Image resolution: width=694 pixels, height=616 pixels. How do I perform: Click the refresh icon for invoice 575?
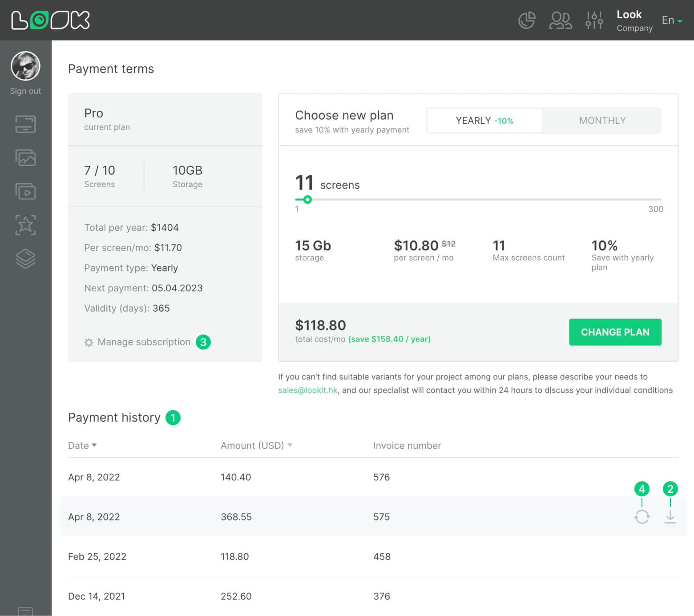642,517
